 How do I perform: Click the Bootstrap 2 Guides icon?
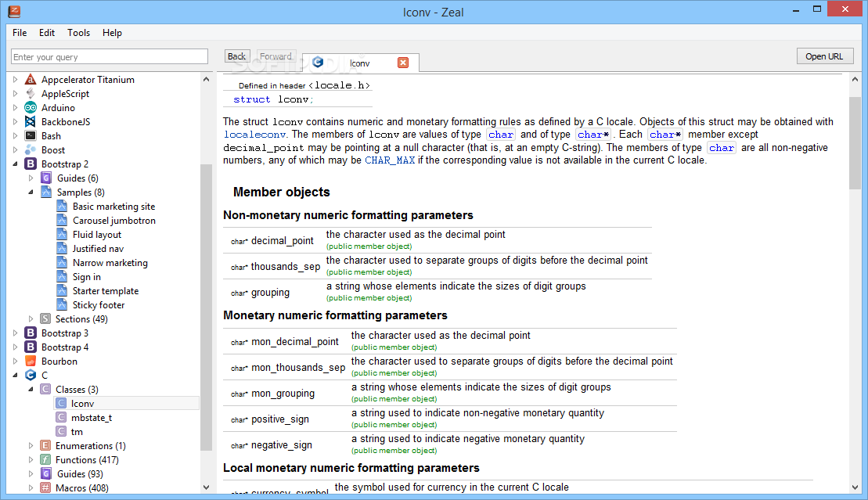[x=46, y=178]
